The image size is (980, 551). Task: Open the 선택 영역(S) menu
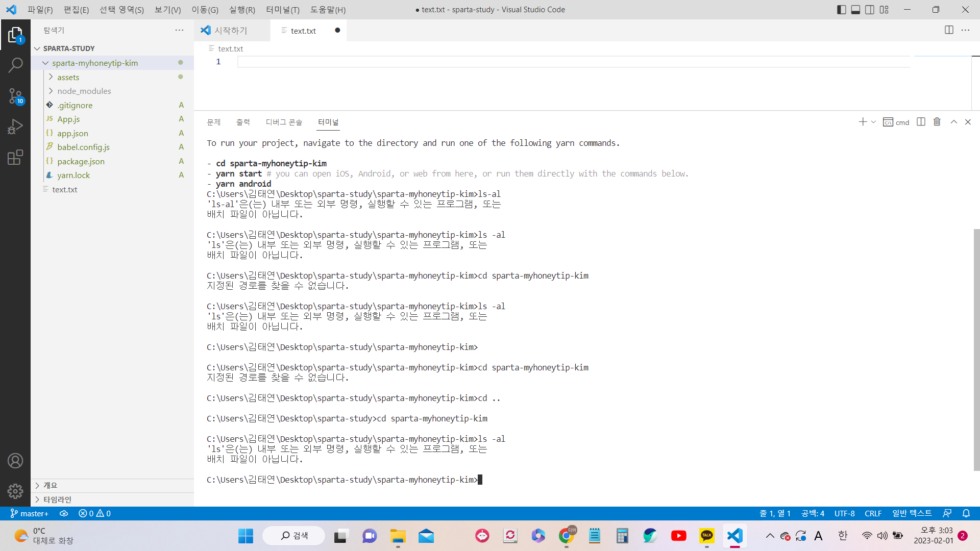pos(121,10)
